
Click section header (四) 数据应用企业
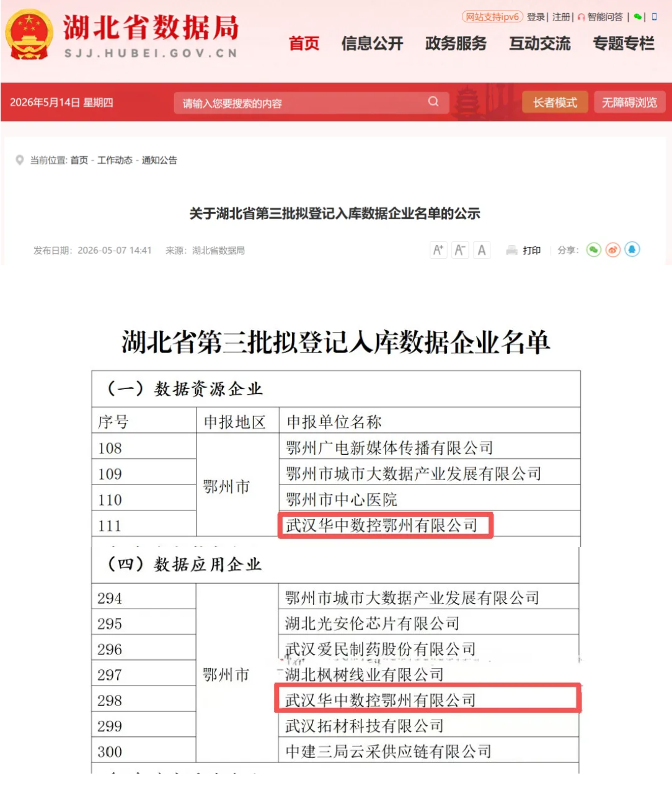tap(184, 565)
